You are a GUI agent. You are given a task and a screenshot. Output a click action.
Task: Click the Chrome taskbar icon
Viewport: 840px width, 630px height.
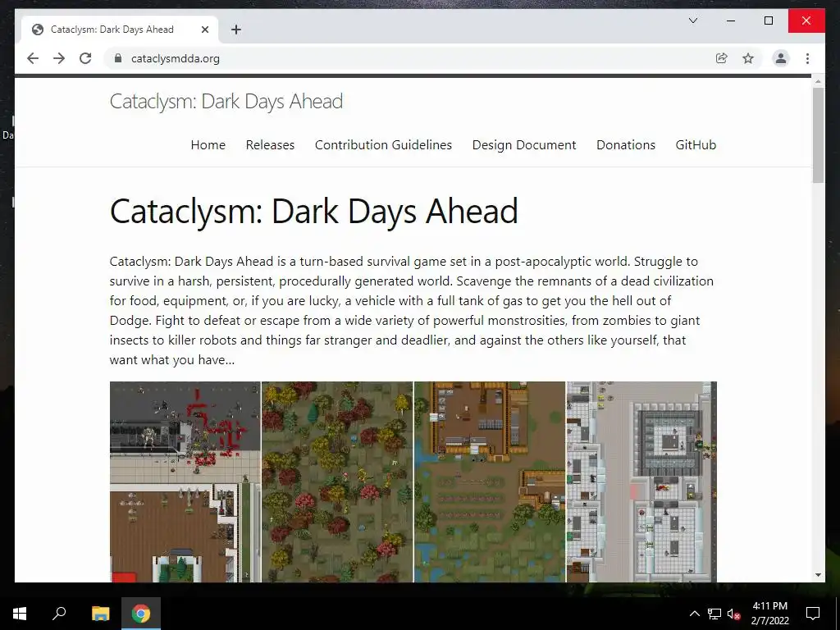141,614
